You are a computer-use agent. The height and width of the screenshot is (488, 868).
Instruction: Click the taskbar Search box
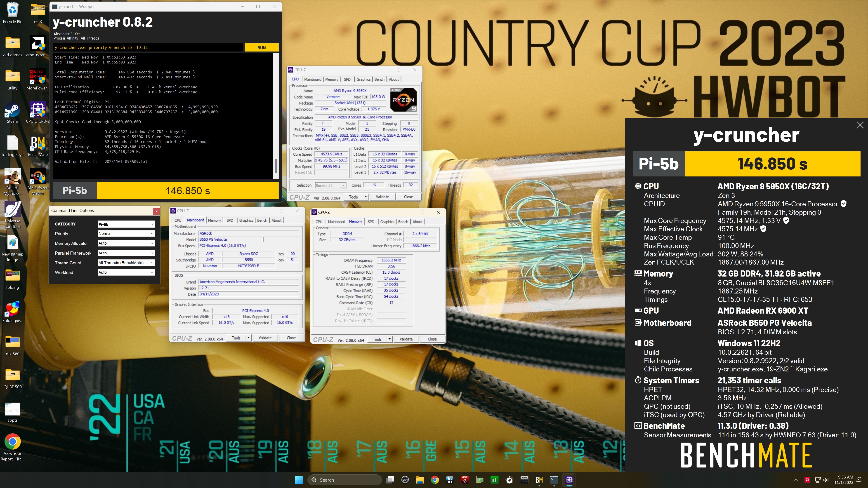pyautogui.click(x=344, y=480)
